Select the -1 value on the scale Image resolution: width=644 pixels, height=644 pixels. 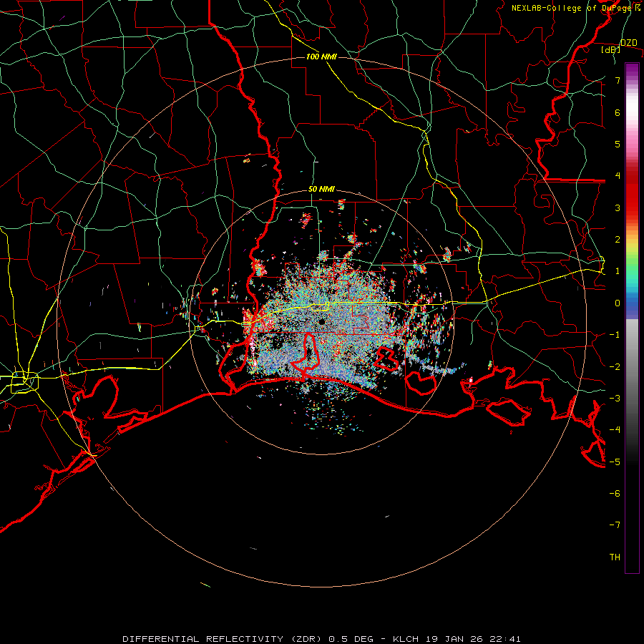pos(615,335)
